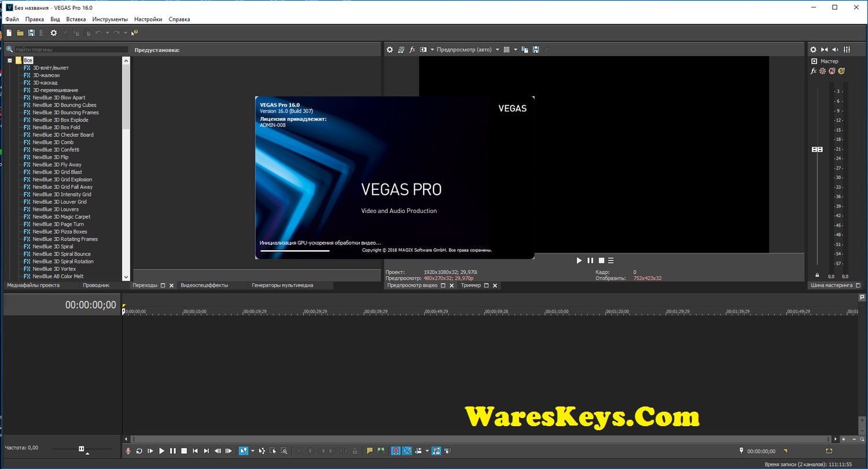Select the Zoom edit tool
The width and height of the screenshot is (868, 469).
(x=284, y=450)
